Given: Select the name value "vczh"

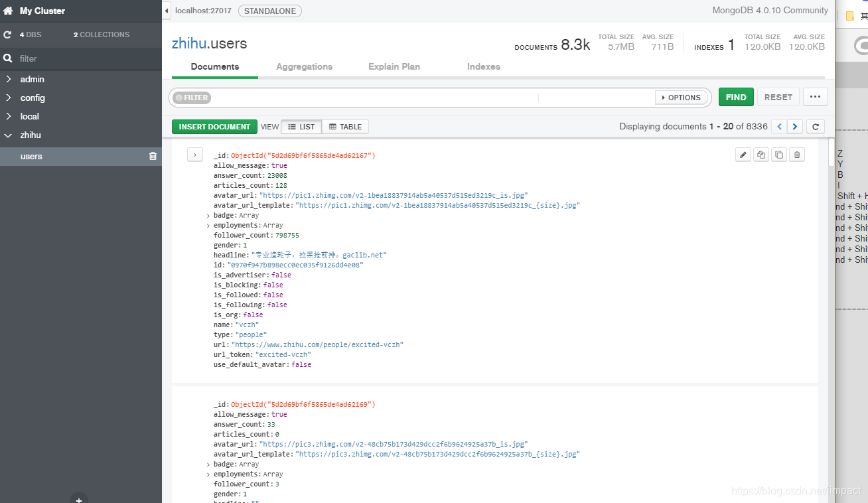Looking at the screenshot, I should coord(247,325).
